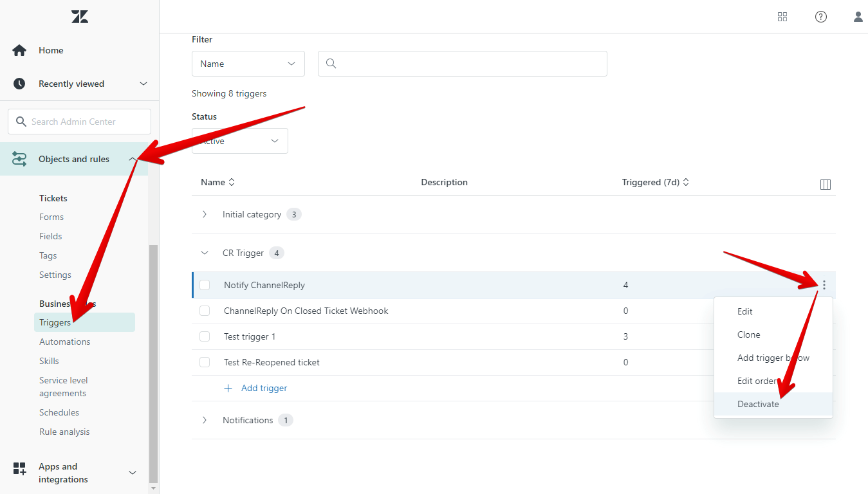Open the Zendesk products grid icon
This screenshot has height=494, width=868.
pyautogui.click(x=782, y=17)
